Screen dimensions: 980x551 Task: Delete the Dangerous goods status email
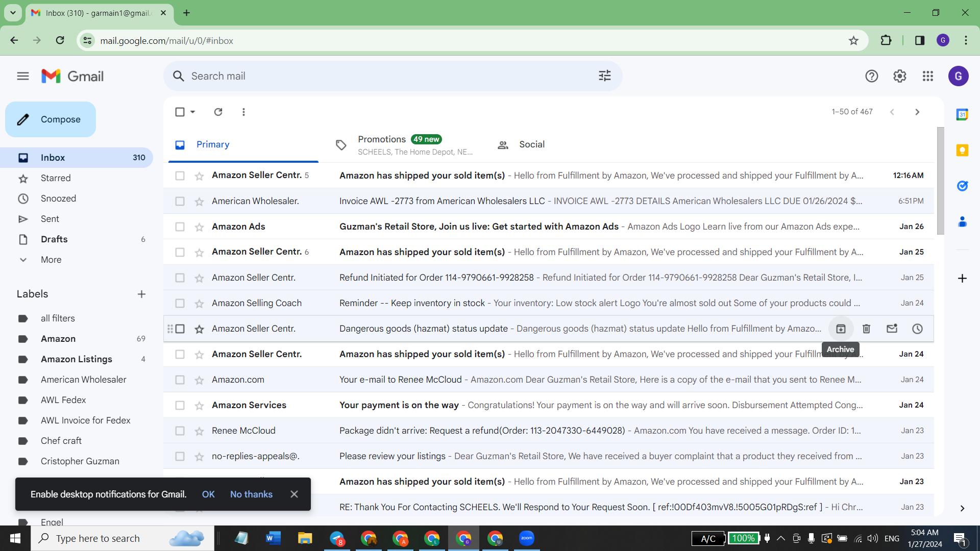tap(866, 329)
